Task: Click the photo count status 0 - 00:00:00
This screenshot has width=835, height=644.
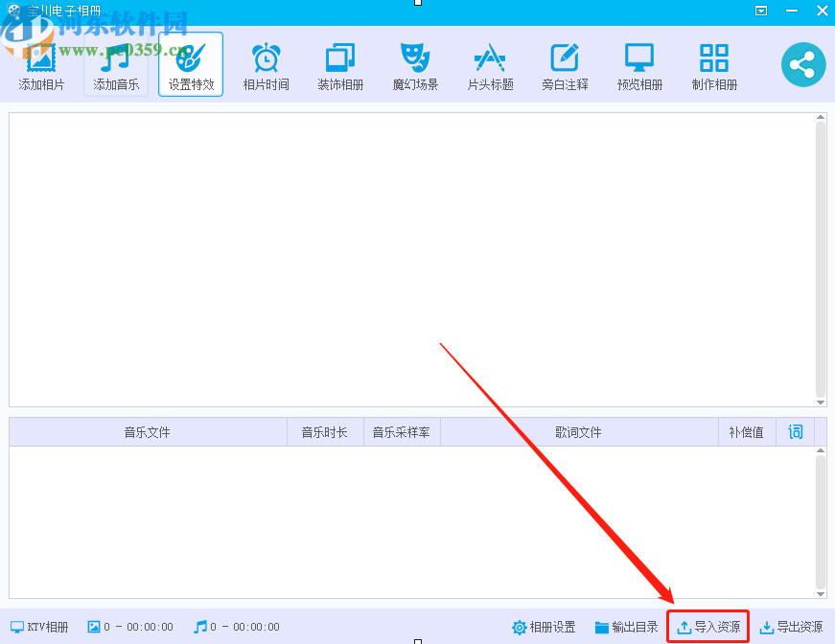Action: pos(130,627)
